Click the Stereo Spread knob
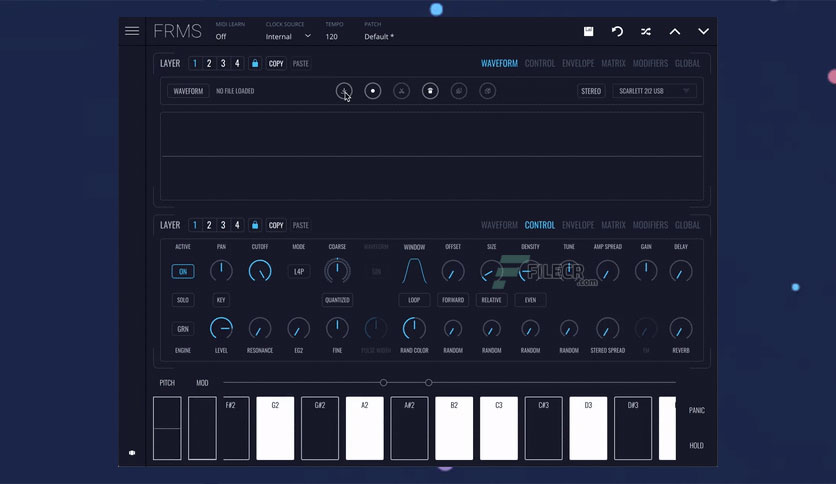The height and width of the screenshot is (484, 836). (x=607, y=328)
